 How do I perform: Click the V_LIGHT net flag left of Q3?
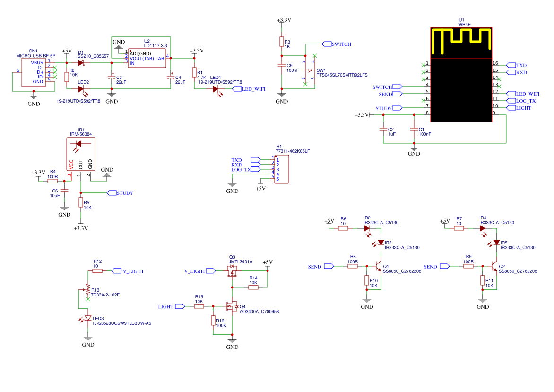tap(199, 271)
